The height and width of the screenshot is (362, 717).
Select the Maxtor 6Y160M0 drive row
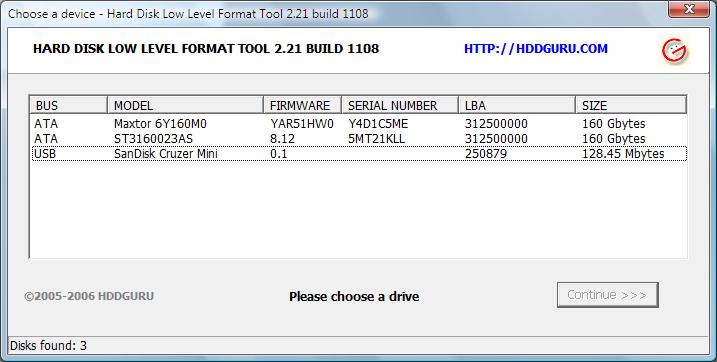click(x=359, y=124)
